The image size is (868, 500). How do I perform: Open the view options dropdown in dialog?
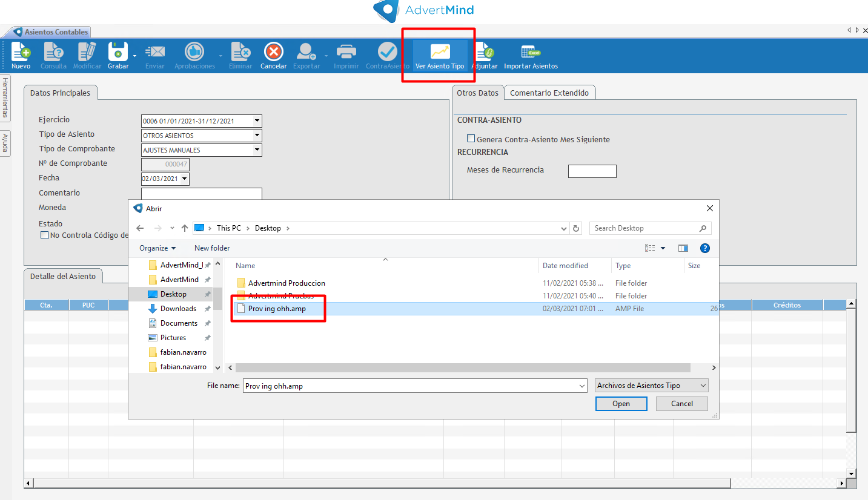click(x=663, y=248)
